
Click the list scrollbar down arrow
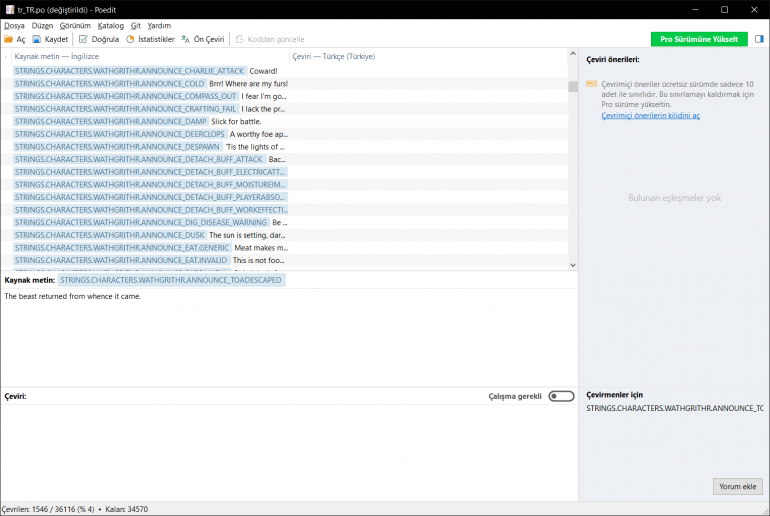pyautogui.click(x=573, y=265)
